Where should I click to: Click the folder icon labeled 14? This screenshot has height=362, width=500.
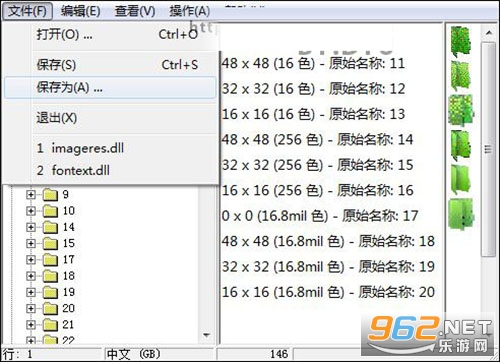click(50, 227)
